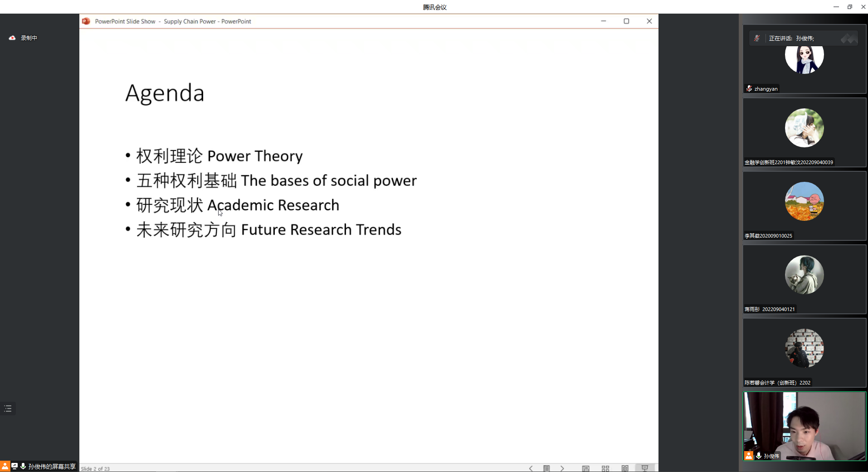Switch to Slide Sorter view
The image size is (868, 472).
tap(605, 468)
